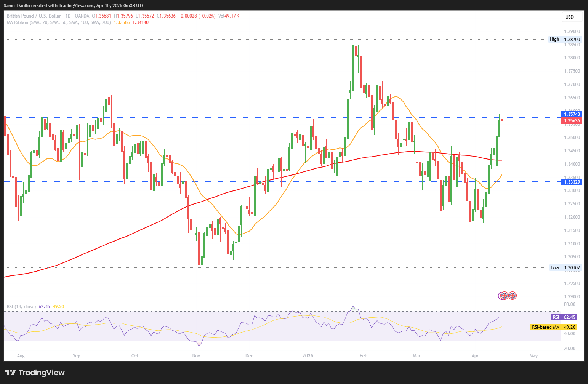Click the 2026 label on the time axis
Image resolution: width=588 pixels, height=384 pixels.
(308, 356)
